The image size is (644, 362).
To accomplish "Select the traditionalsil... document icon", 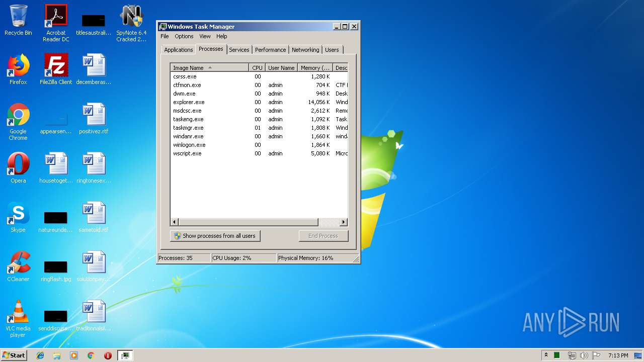I will pyautogui.click(x=94, y=316).
